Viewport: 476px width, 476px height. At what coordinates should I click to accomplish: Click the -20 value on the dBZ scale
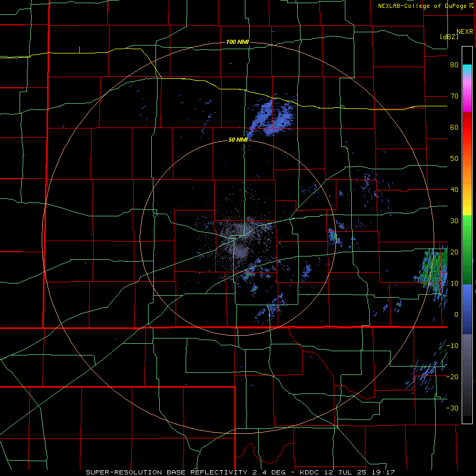point(452,377)
